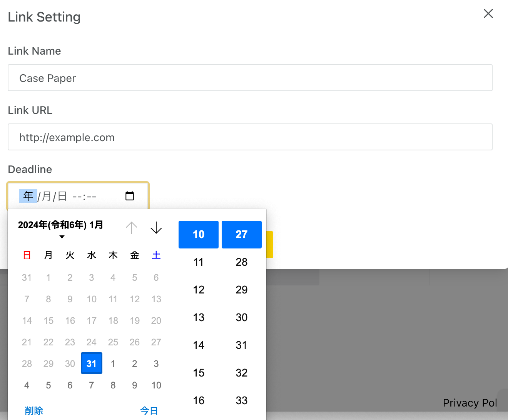Pick day 17 in the calendar
Image resolution: width=508 pixels, height=420 pixels.
pos(92,320)
